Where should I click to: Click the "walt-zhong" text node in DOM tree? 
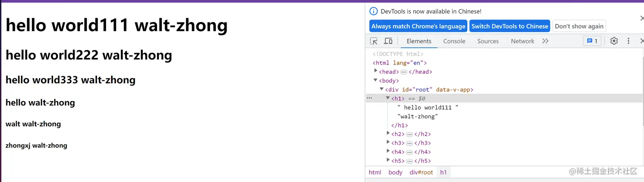coord(417,116)
